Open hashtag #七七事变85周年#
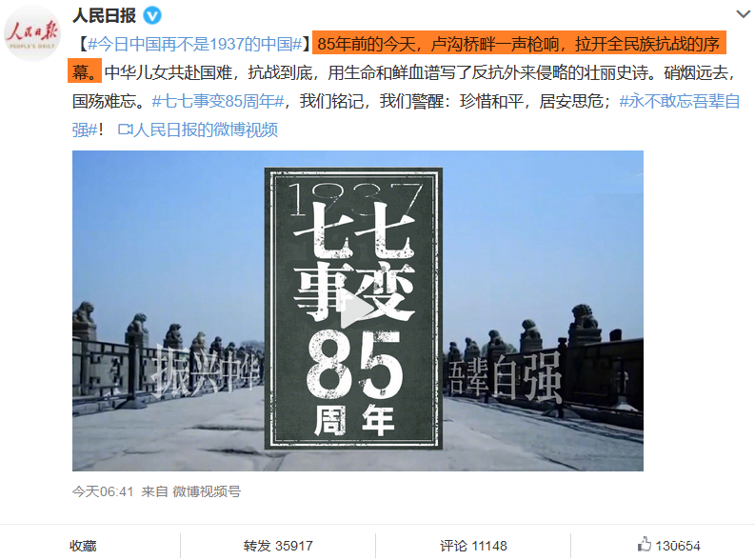Screen dimensions: 755x560 218,101
